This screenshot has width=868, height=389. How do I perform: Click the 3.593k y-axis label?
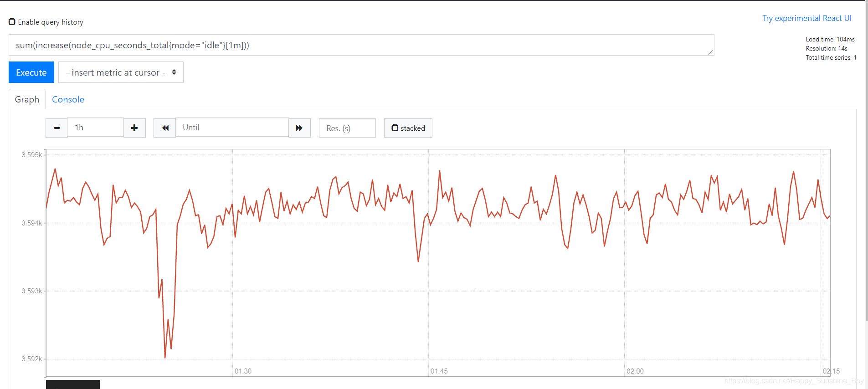[31, 291]
